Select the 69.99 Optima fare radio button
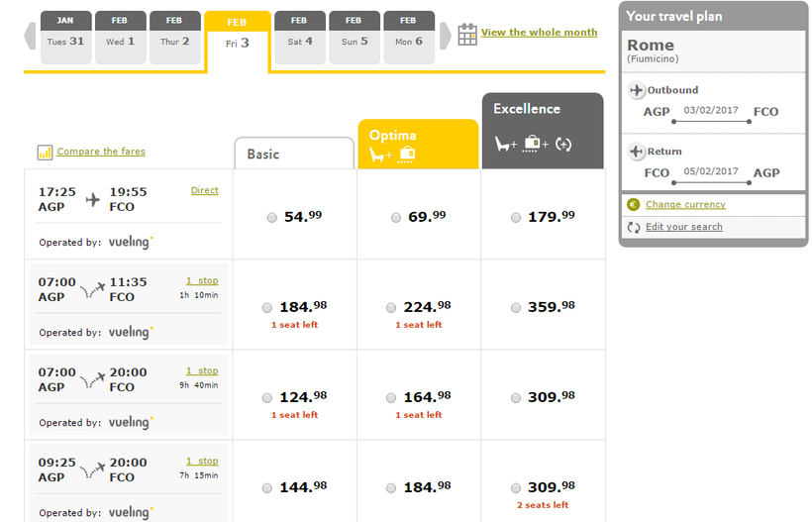The height and width of the screenshot is (522, 812). [x=396, y=217]
